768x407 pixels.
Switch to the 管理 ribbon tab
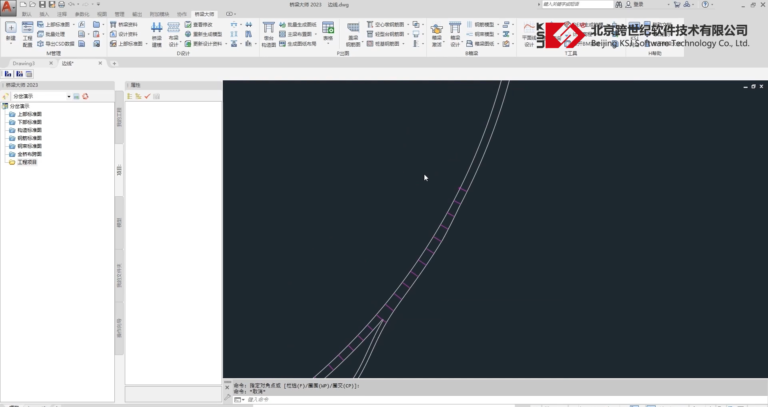[120, 14]
